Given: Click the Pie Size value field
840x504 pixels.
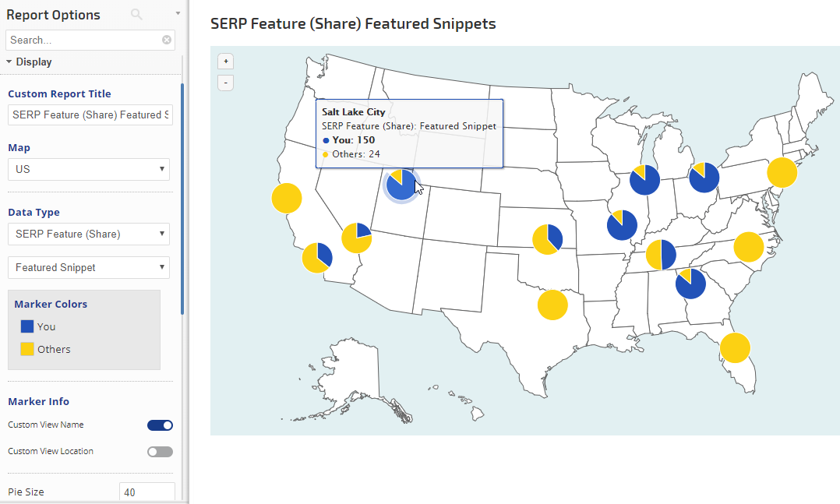Looking at the screenshot, I should pyautogui.click(x=146, y=492).
